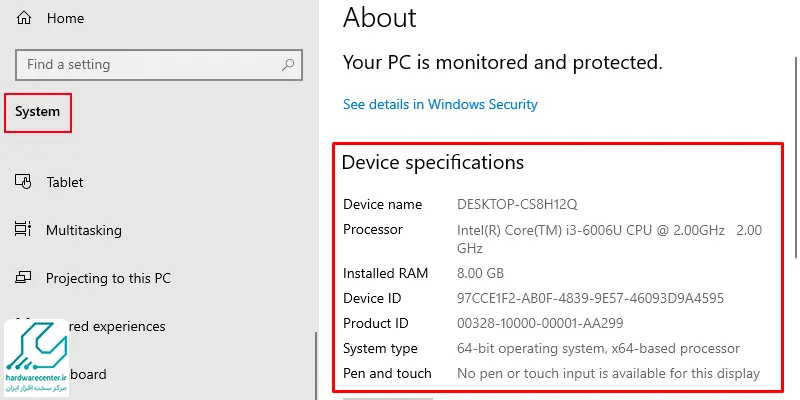Image resolution: width=800 pixels, height=400 pixels.
Task: Select device name value DESKTOP-CS8H12Q
Action: 517,205
